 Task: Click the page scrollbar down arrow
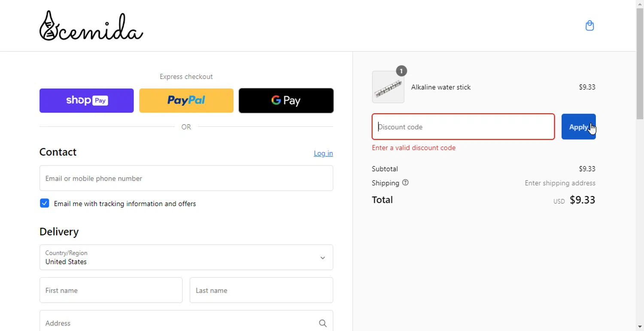pyautogui.click(x=640, y=327)
